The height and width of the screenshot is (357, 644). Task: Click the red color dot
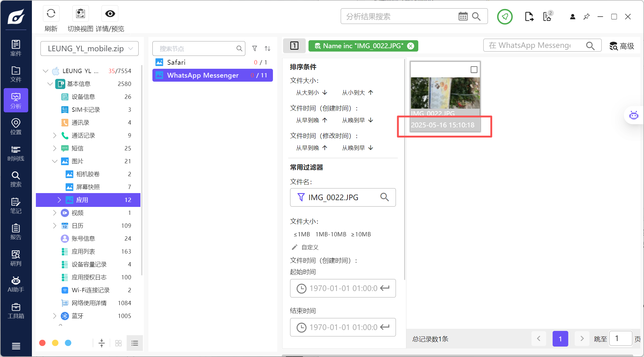click(43, 343)
